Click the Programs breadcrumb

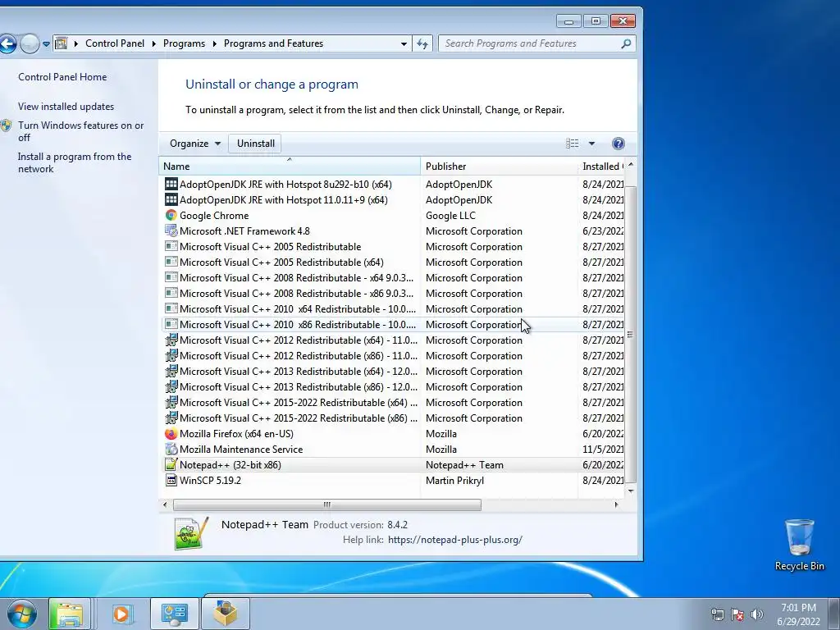point(184,43)
